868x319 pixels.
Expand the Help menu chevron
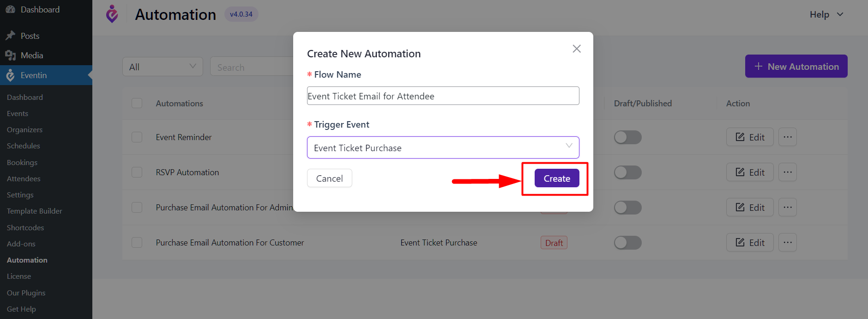[x=840, y=14]
